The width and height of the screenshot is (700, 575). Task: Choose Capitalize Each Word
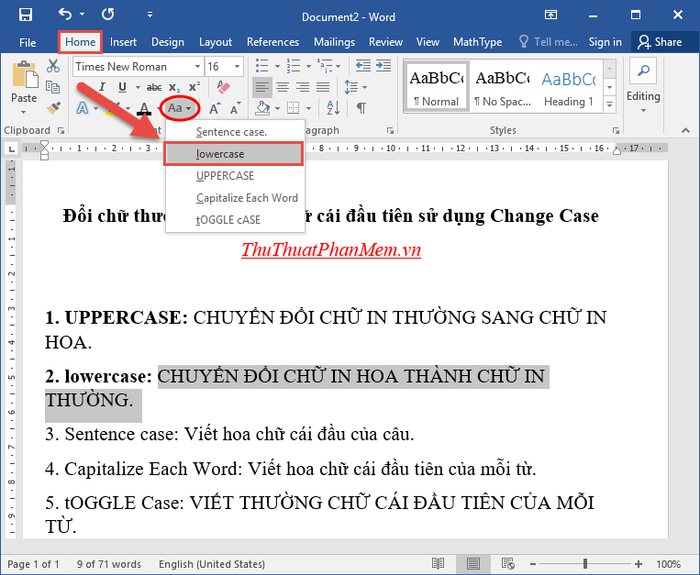235,198
